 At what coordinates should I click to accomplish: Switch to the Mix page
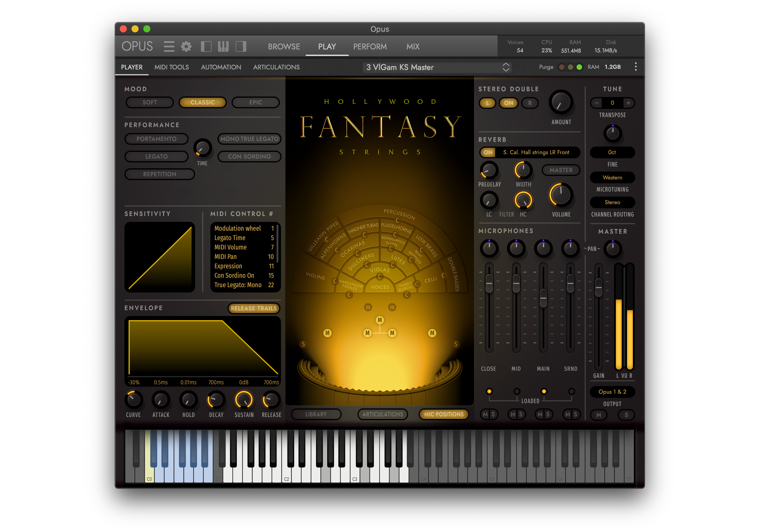tap(413, 47)
